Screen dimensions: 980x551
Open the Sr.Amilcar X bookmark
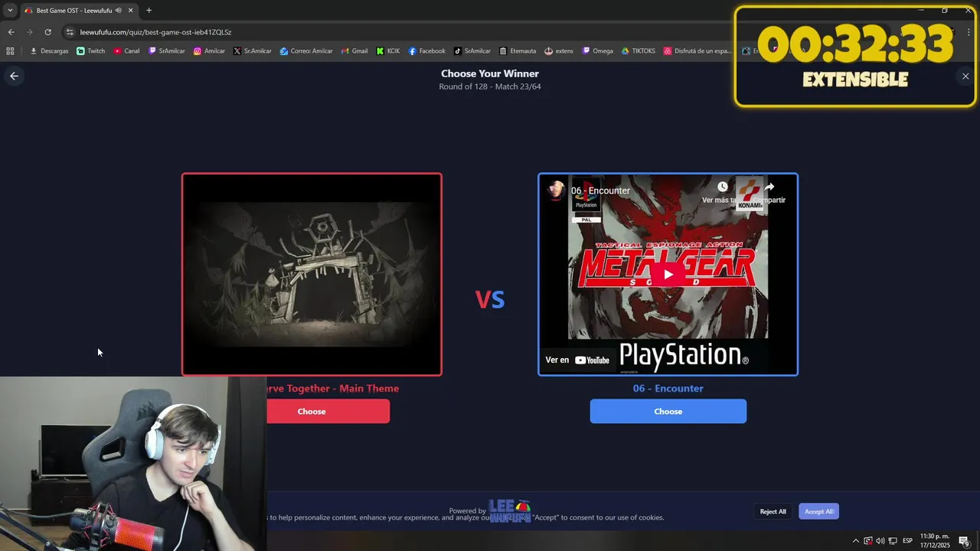[x=252, y=51]
